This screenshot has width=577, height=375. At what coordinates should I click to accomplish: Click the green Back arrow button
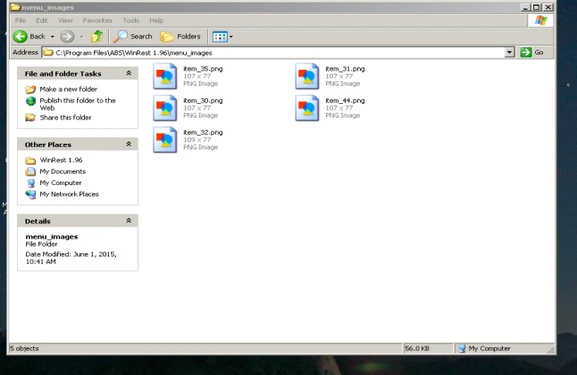tap(20, 36)
